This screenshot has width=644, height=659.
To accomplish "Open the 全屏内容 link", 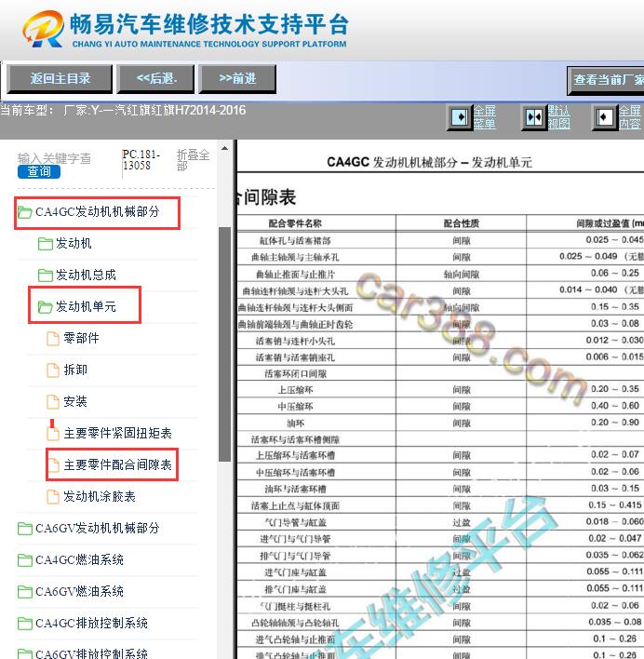I will point(630,117).
